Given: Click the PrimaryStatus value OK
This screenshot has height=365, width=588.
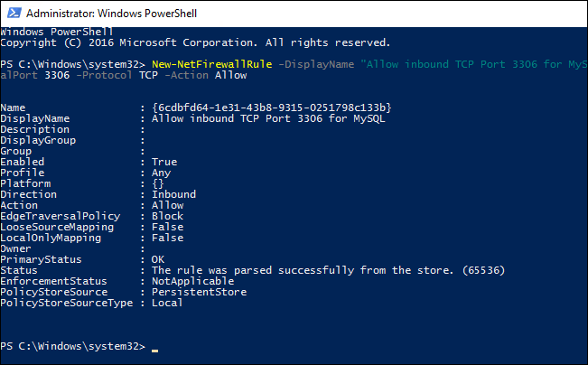Looking at the screenshot, I should click(158, 259).
